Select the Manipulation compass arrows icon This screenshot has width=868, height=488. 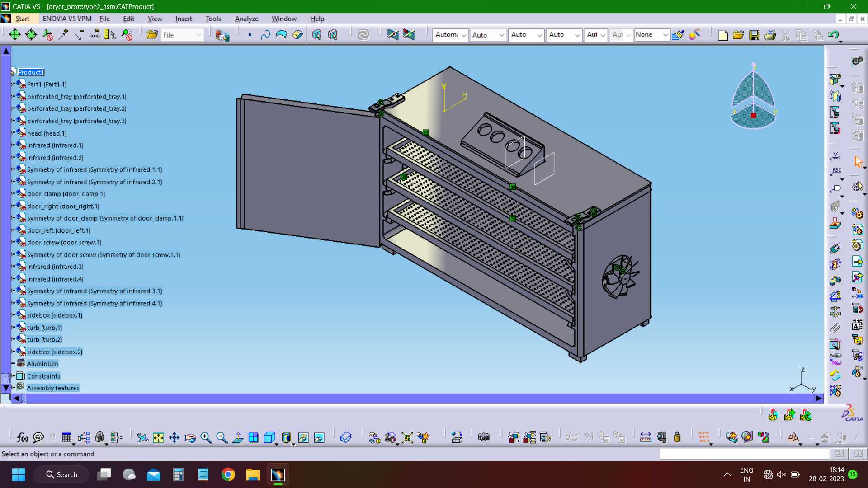[15, 35]
